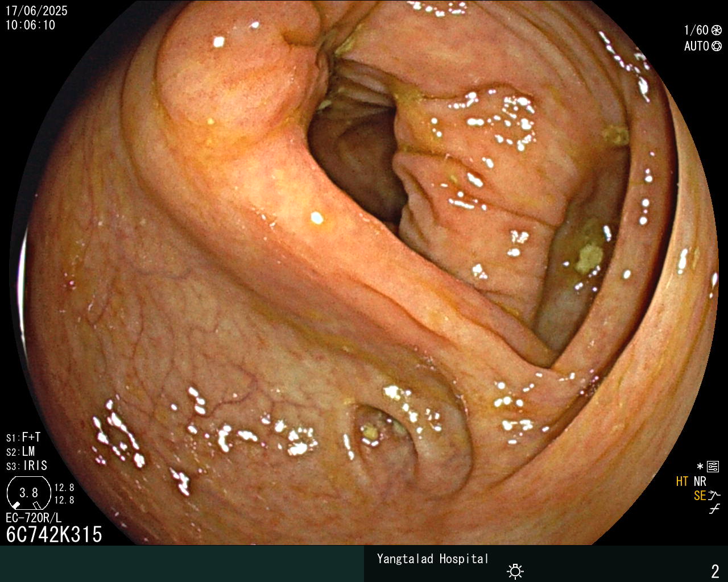This screenshot has height=582, width=728.
Task: Click the serial number 6C742K315
Action: pos(54,534)
